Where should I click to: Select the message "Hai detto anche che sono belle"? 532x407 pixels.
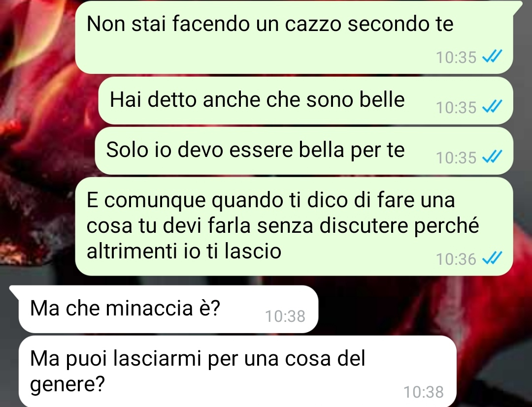click(x=305, y=101)
